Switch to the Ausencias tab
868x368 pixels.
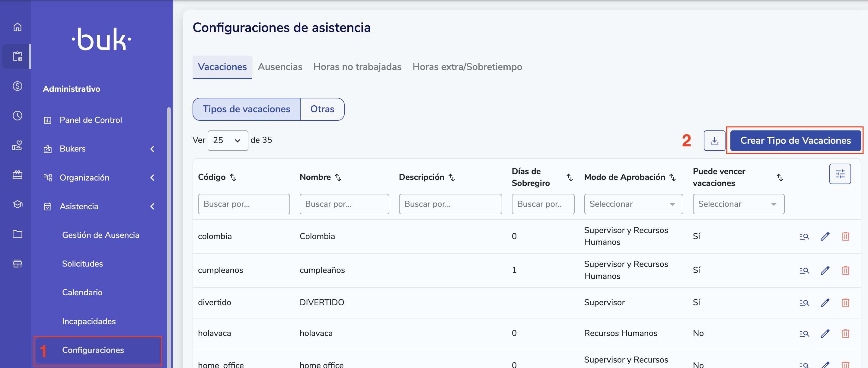coord(280,67)
